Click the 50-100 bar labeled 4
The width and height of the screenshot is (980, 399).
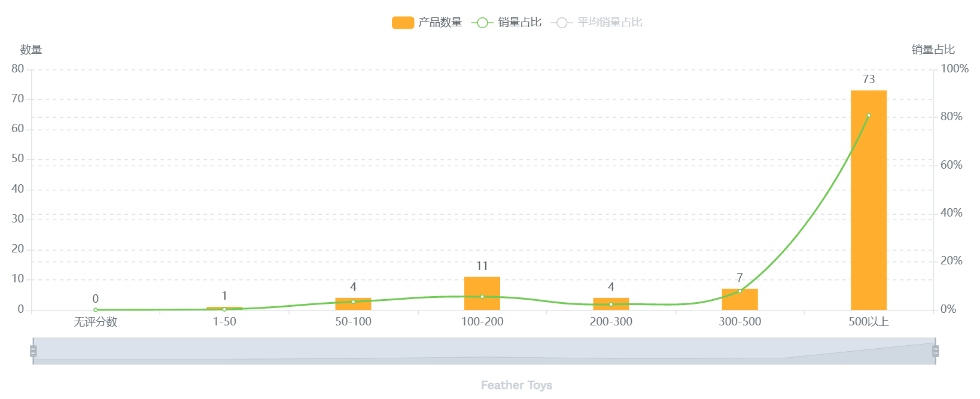353,306
